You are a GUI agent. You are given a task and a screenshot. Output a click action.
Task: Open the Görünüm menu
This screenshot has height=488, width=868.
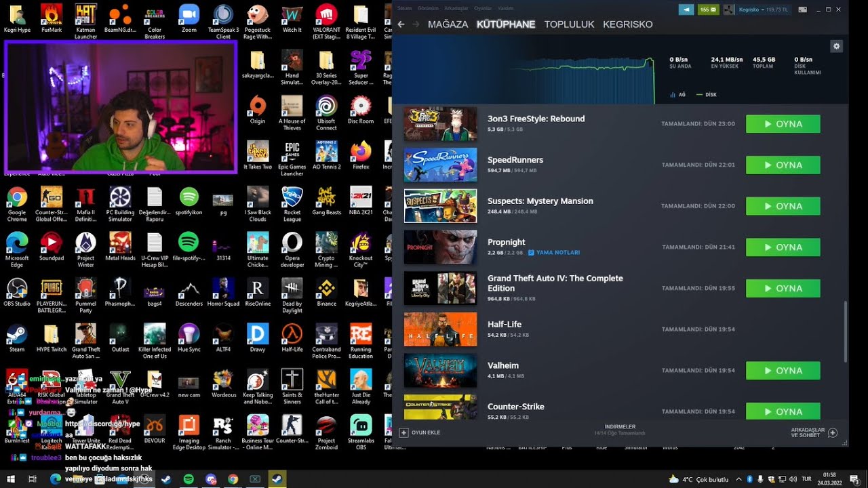pos(428,8)
